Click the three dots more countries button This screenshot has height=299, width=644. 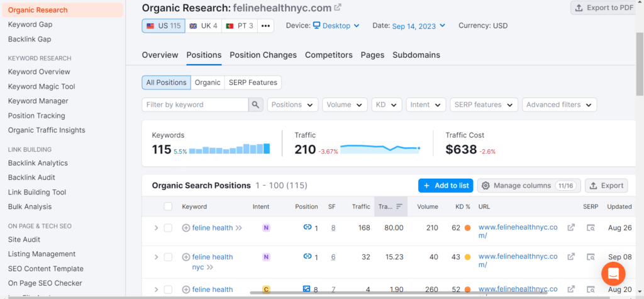coord(265,26)
